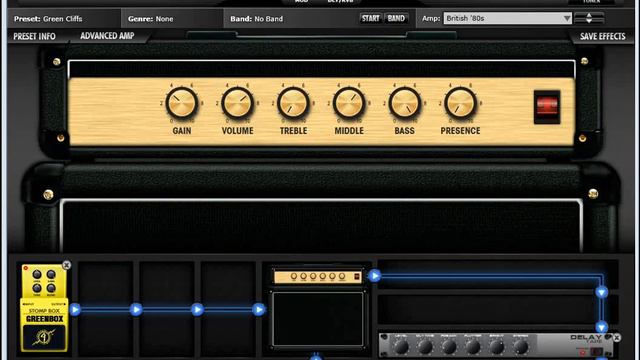Click the VOLUME knob on the amp
Screen dimensions: 640x360
click(237, 103)
